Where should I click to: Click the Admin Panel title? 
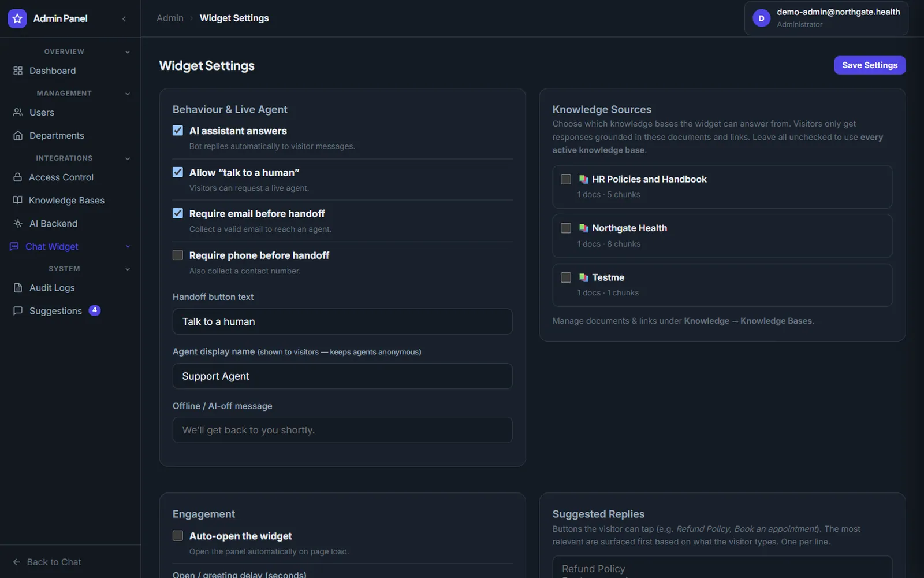[x=61, y=18]
